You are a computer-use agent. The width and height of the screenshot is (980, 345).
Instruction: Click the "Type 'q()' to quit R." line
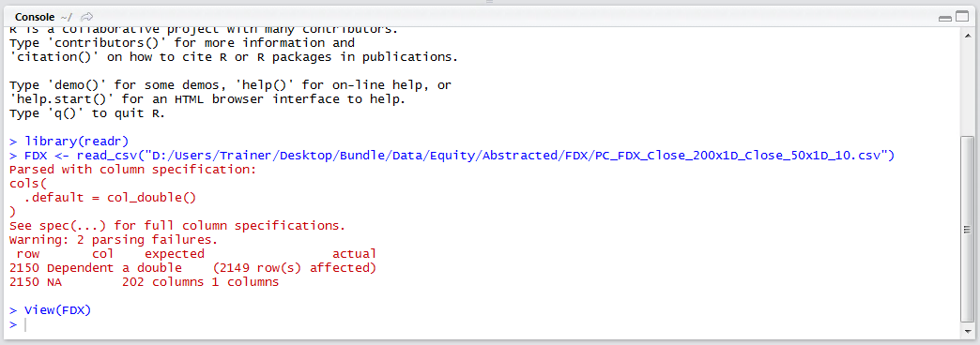[87, 112]
